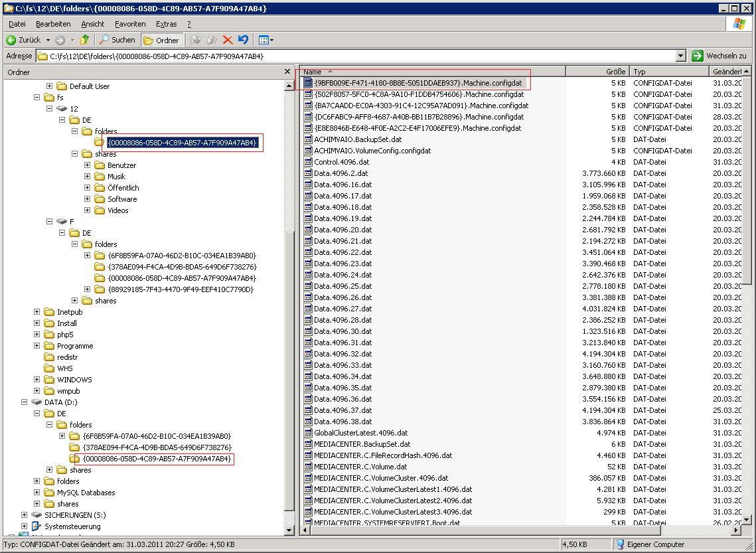Click the copy-to-folder toolbar icon
This screenshot has width=756, height=553.
[212, 40]
